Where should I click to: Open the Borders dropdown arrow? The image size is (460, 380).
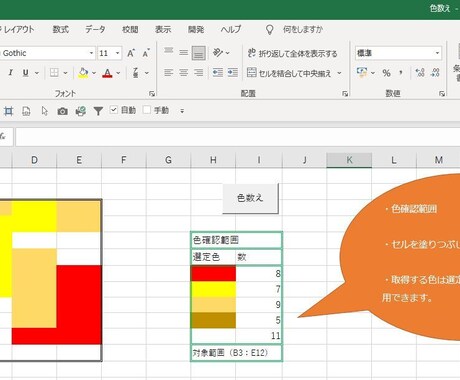65,73
